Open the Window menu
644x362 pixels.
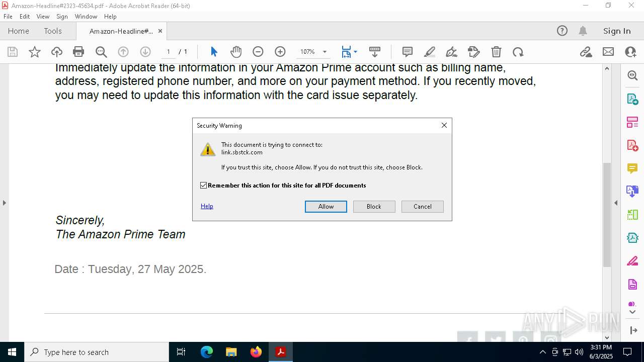pos(86,16)
